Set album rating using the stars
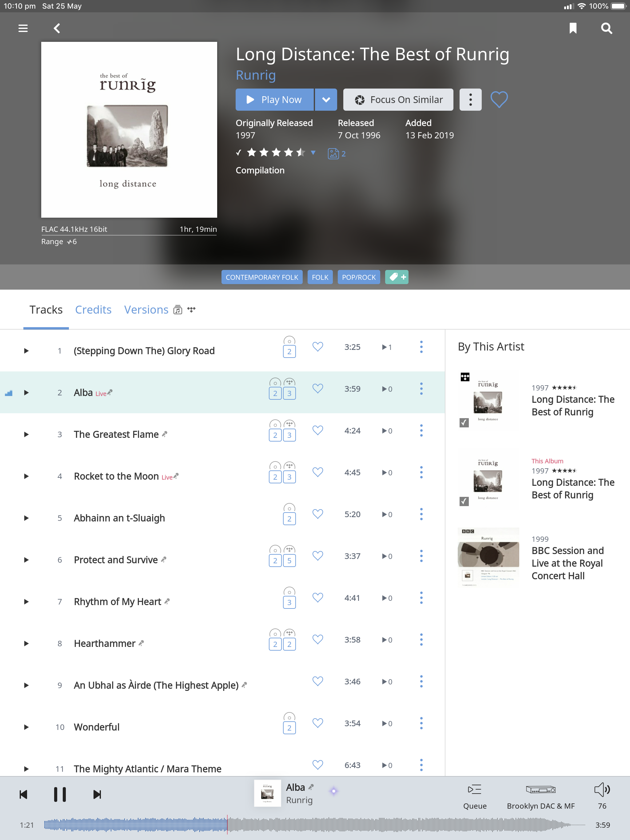Screen dimensions: 630x840 (x=276, y=153)
